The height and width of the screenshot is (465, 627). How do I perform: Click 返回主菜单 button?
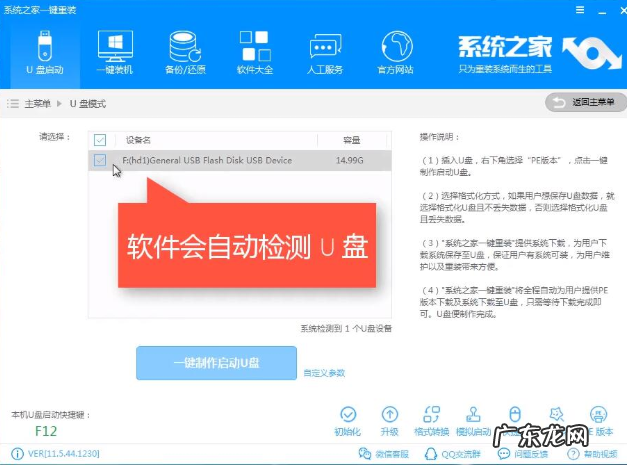(x=585, y=102)
